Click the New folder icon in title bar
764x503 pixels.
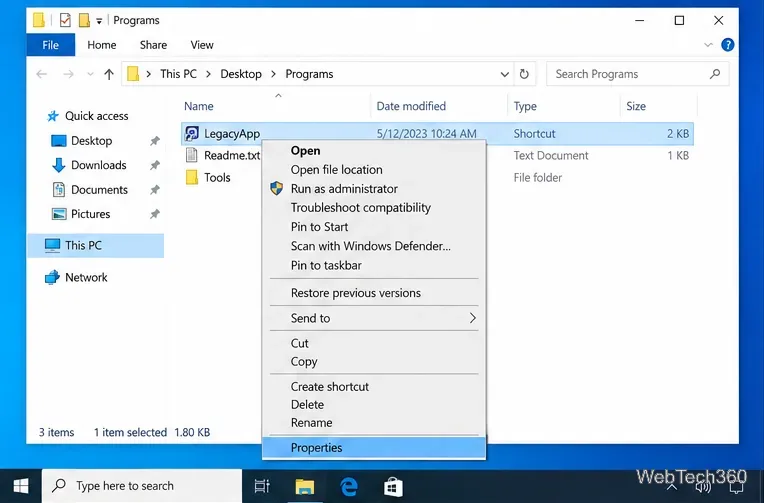[84, 20]
